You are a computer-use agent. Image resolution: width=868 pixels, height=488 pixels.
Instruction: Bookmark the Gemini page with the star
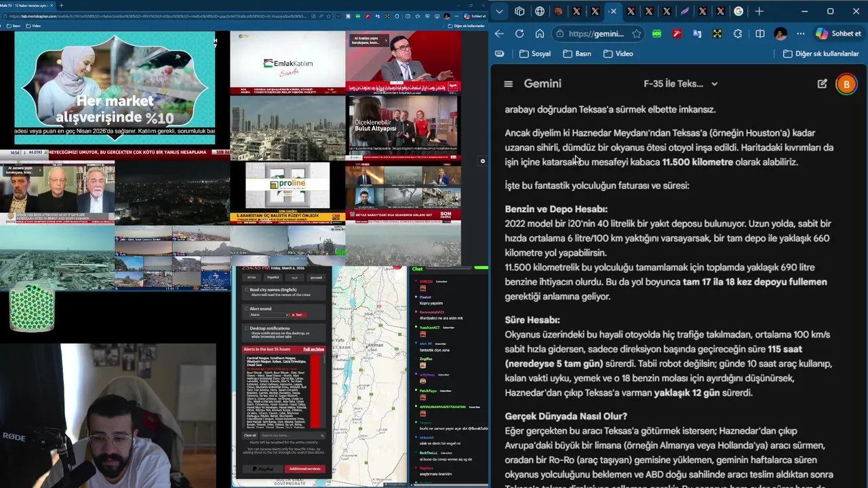tap(636, 33)
